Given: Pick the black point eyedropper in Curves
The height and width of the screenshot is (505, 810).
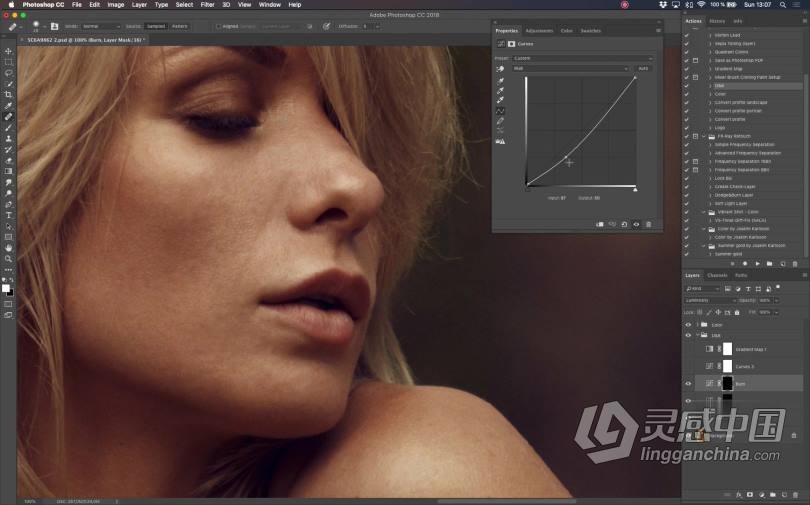Looking at the screenshot, I should click(x=500, y=81).
